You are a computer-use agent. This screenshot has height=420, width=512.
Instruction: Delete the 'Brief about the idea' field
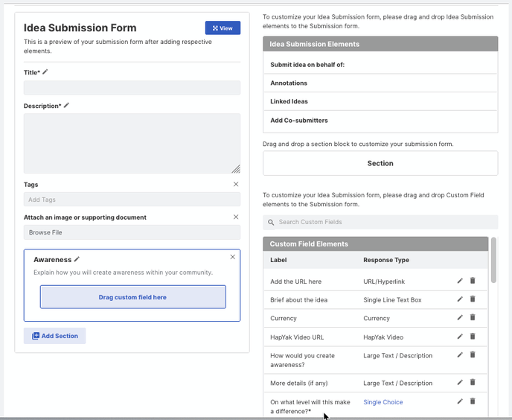pyautogui.click(x=473, y=299)
